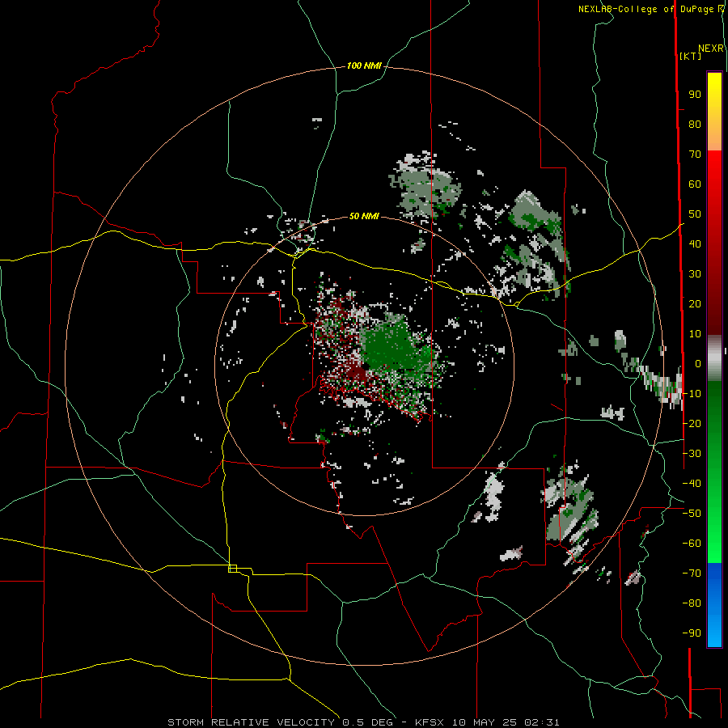Click the "-40" scale value
This screenshot has width=728, height=728.
click(x=692, y=484)
